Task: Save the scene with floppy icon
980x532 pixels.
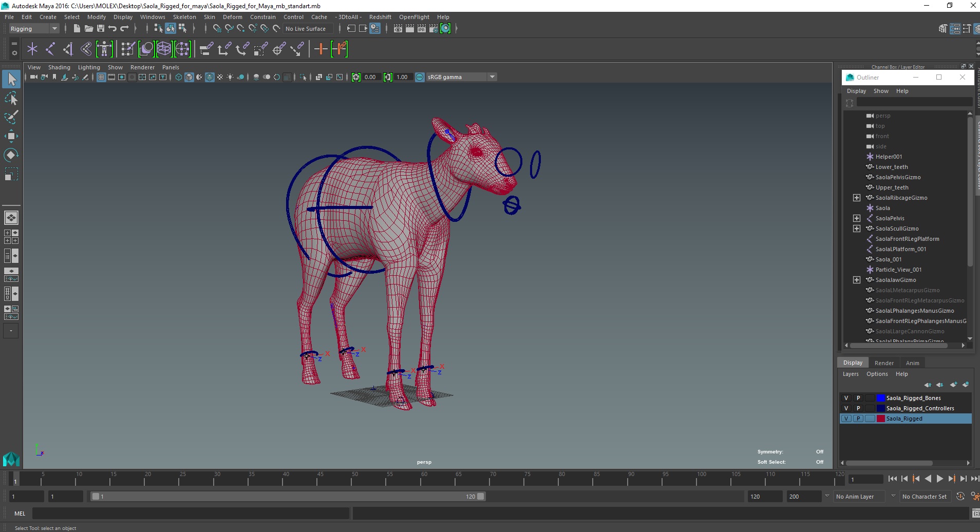Action: click(x=101, y=28)
